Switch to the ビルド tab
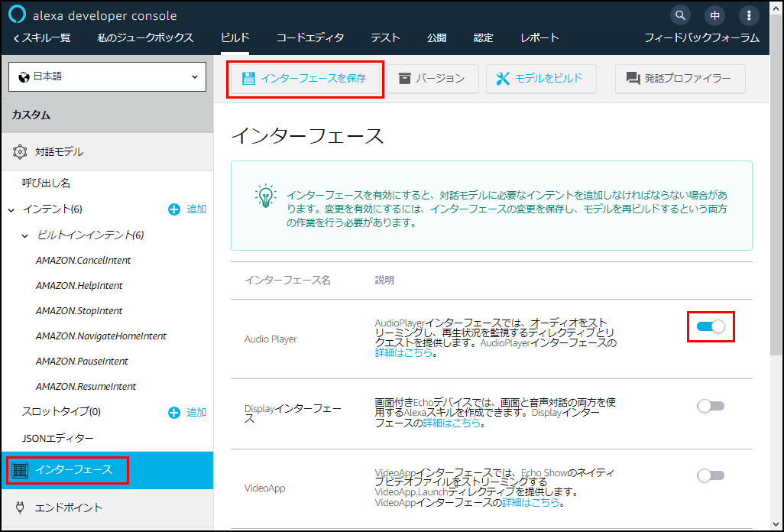784x532 pixels. coord(235,37)
